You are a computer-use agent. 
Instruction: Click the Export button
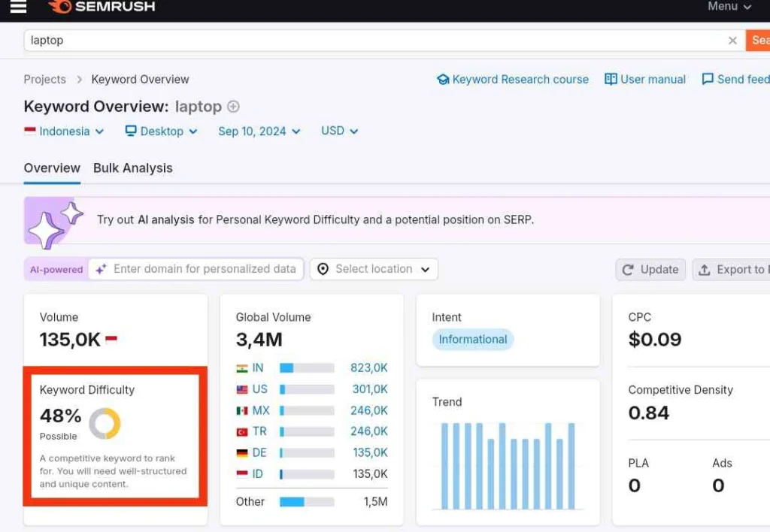(x=731, y=270)
